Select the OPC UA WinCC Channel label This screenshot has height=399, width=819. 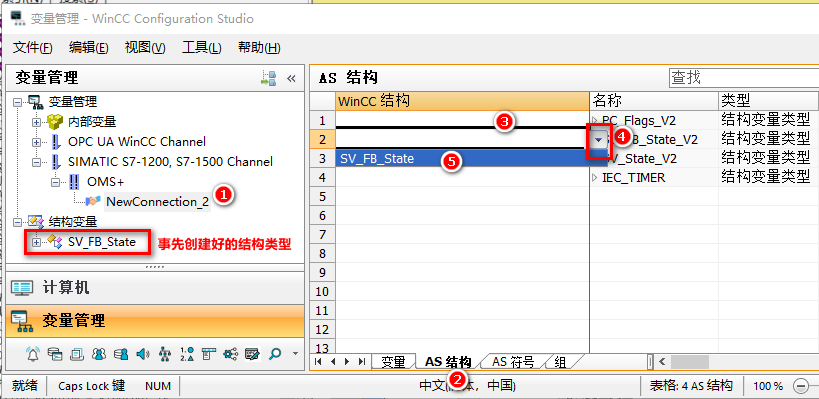coord(137,142)
